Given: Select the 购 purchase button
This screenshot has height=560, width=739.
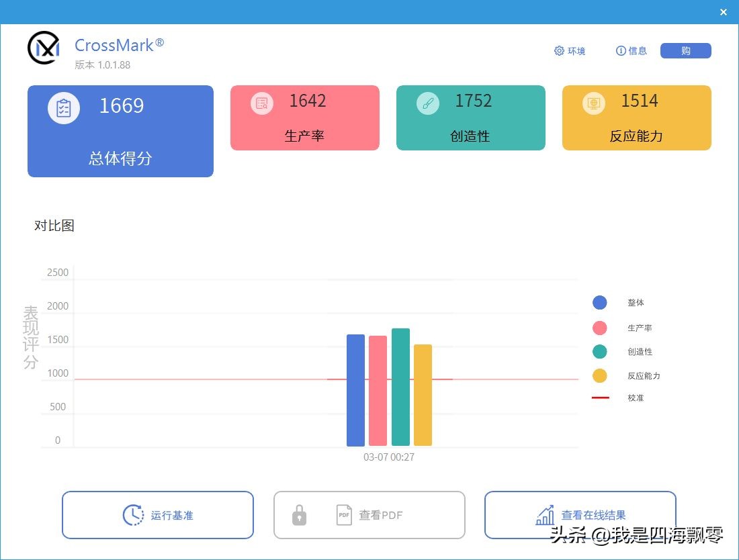Looking at the screenshot, I should coord(685,50).
